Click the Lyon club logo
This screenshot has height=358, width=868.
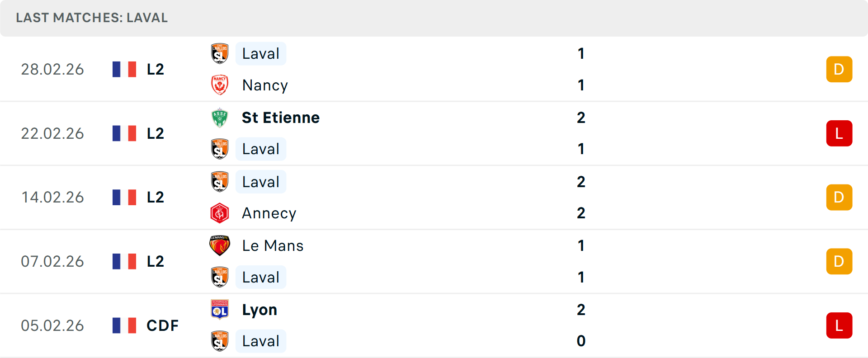[220, 310]
